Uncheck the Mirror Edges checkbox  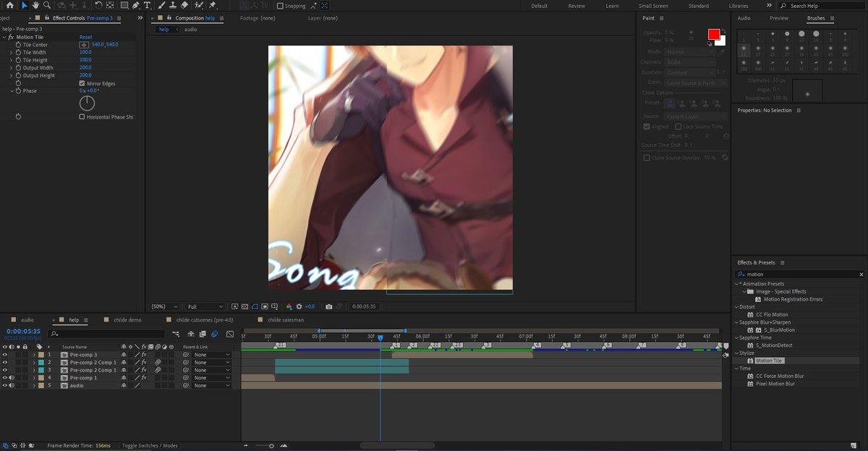click(82, 83)
